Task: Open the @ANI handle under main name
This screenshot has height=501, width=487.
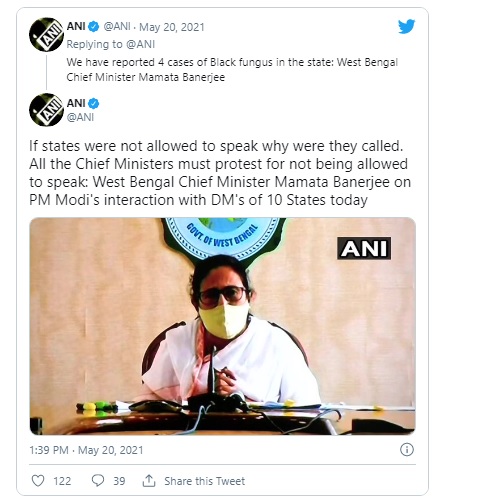Action: click(80, 117)
